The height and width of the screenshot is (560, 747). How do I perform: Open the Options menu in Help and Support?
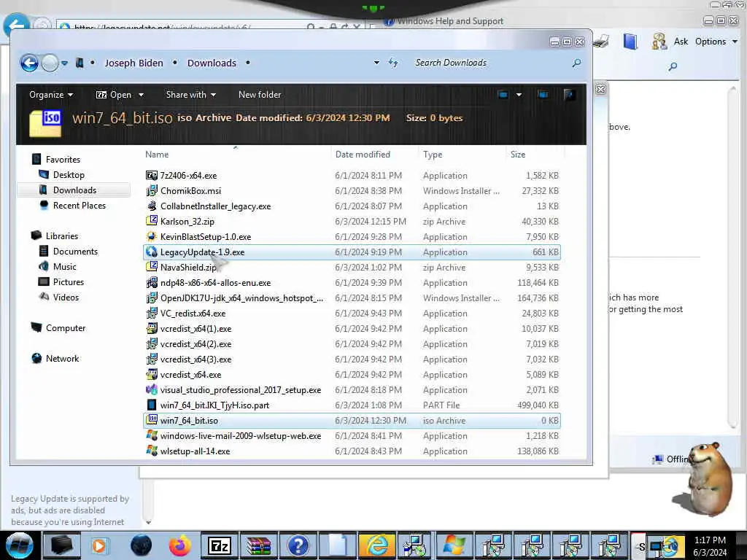point(716,42)
